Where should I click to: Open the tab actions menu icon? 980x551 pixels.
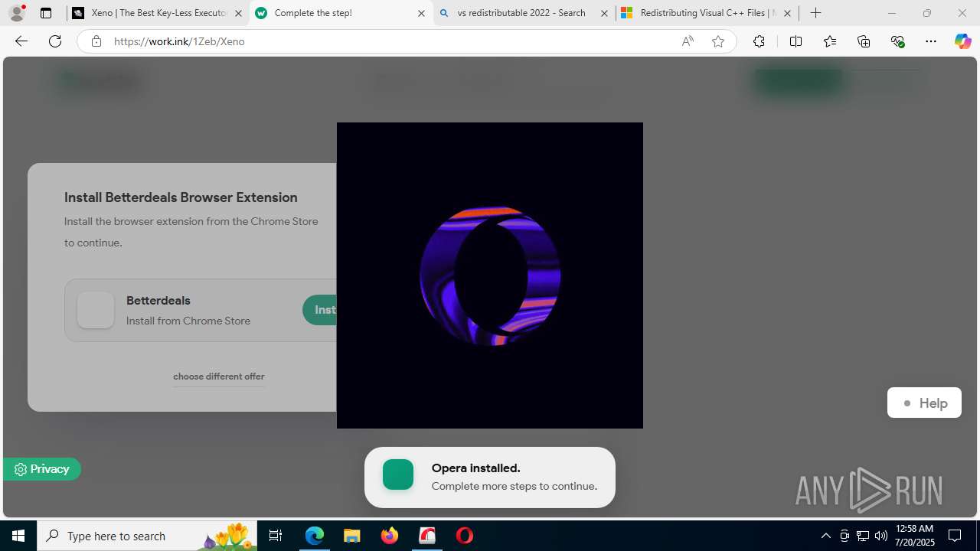click(46, 13)
